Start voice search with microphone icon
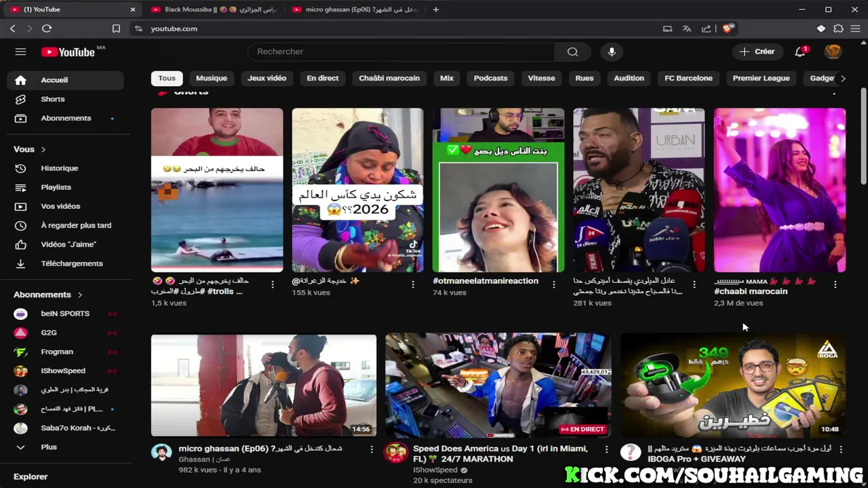The width and height of the screenshot is (868, 488). click(x=612, y=52)
